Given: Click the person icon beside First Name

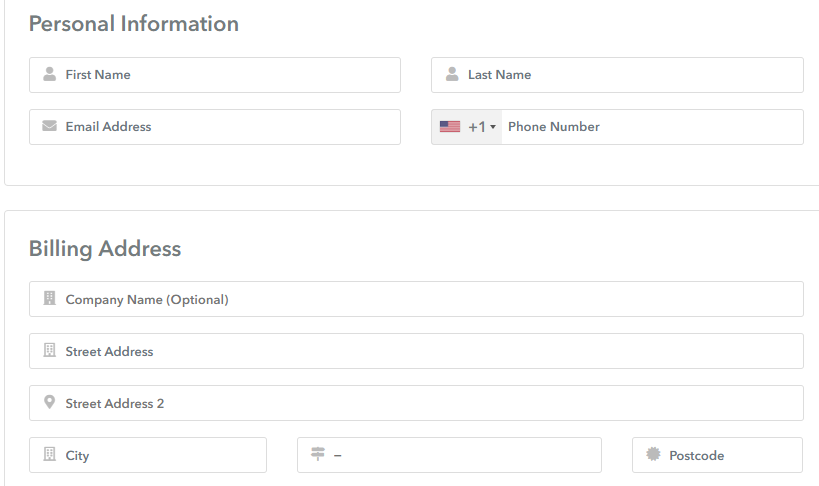Looking at the screenshot, I should point(50,74).
